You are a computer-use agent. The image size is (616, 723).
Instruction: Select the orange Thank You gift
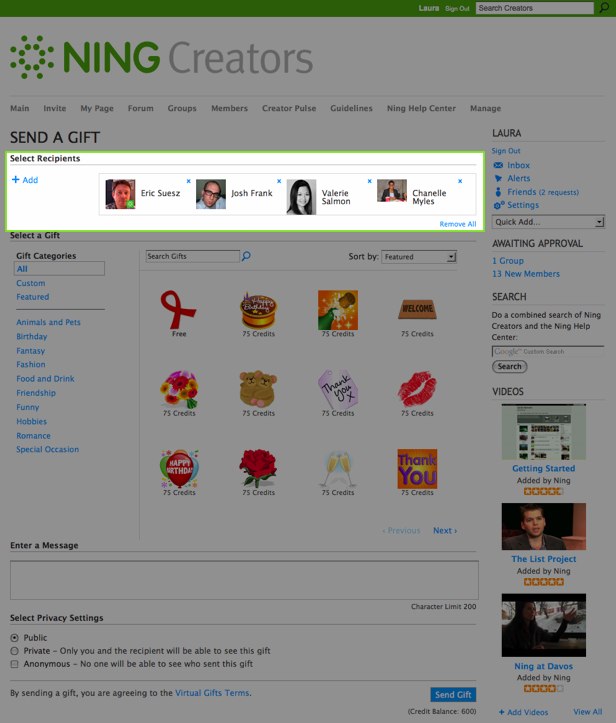tap(417, 469)
